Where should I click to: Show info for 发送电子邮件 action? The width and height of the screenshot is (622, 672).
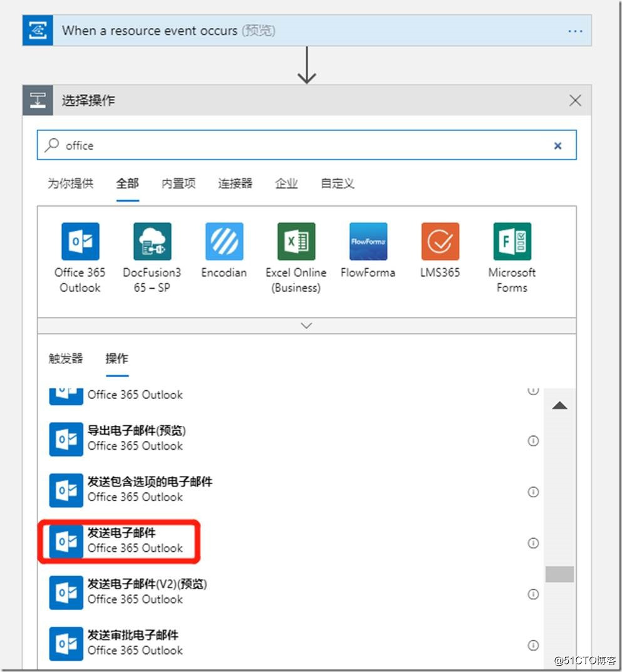tap(533, 543)
